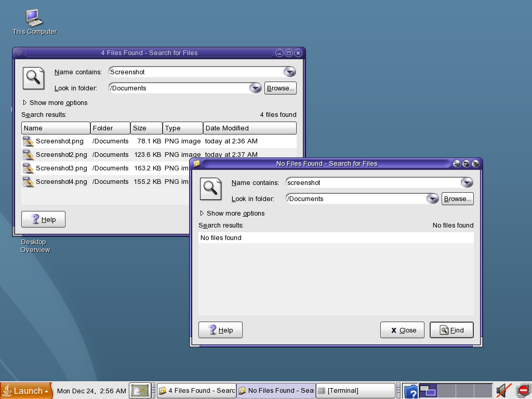
Task: Expand Show more options in No Files Found window
Action: [232, 214]
